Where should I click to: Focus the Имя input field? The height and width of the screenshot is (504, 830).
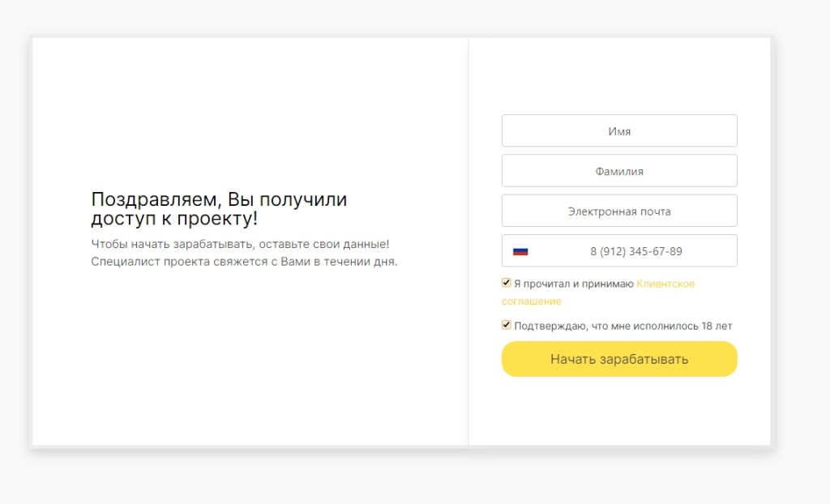tap(619, 130)
